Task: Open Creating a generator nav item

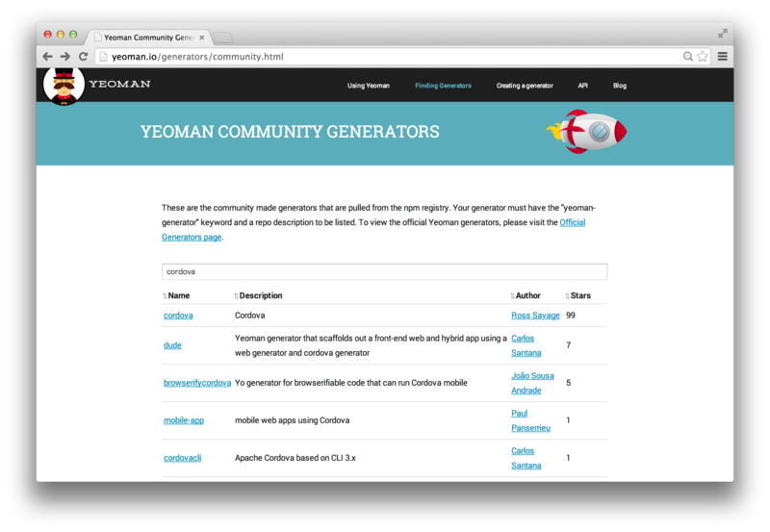Action: tap(525, 86)
